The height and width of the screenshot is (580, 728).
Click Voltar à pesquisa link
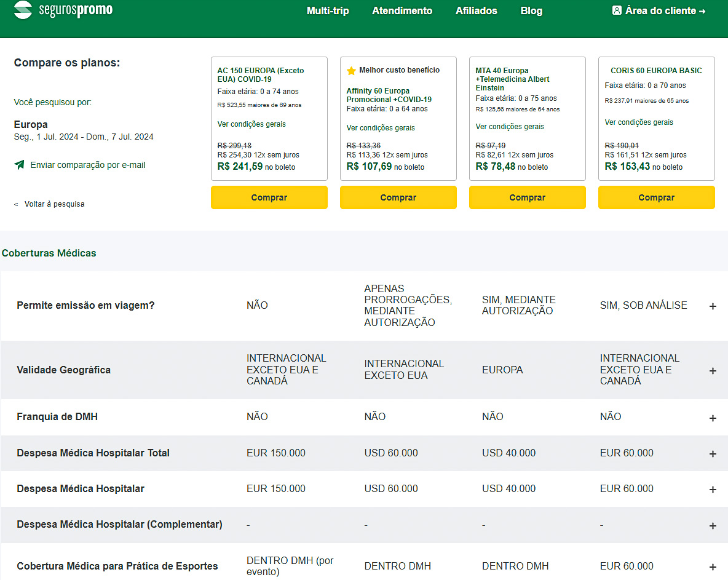point(54,204)
